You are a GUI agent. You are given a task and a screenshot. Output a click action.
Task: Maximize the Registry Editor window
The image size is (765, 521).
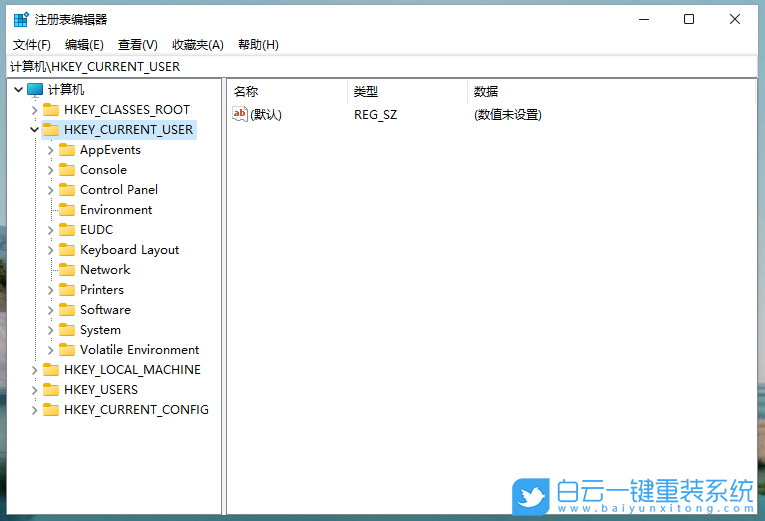point(689,20)
